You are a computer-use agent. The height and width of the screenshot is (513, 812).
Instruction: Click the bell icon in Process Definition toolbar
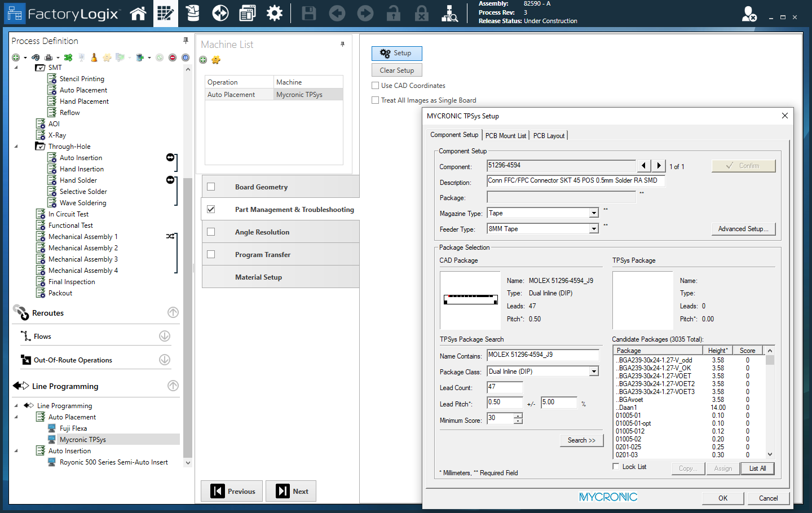94,57
